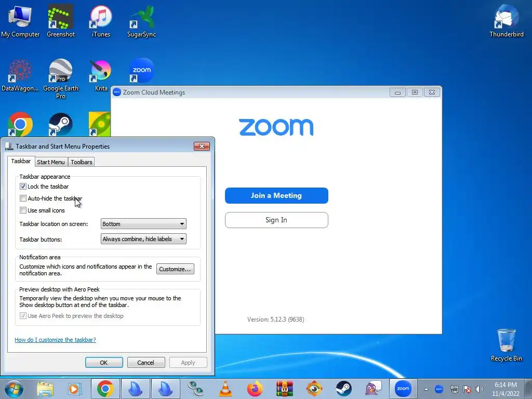532x399 pixels.
Task: Minimize the Zoom Cloud Meetings window
Action: click(397, 92)
